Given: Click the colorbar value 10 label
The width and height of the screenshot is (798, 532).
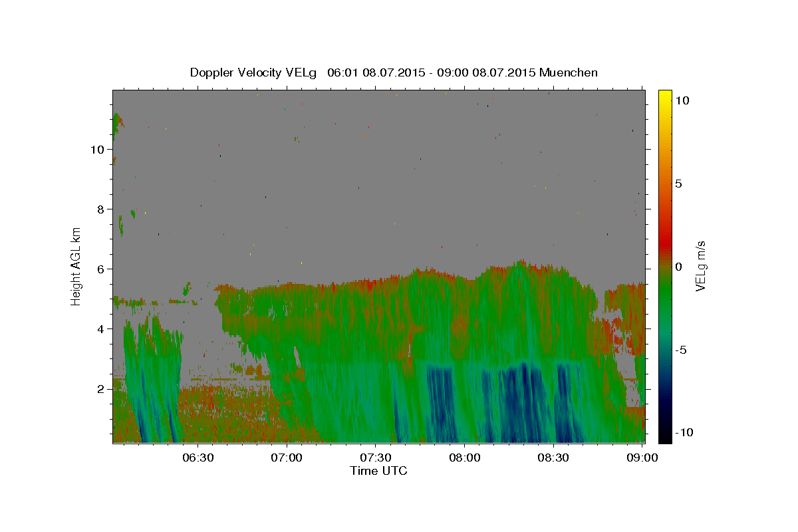Looking at the screenshot, I should [682, 100].
